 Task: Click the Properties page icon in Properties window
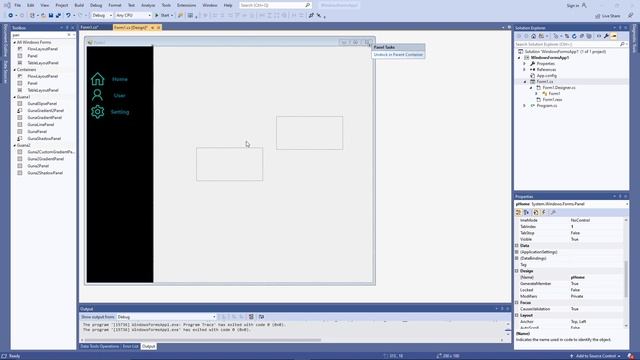tap(536, 212)
